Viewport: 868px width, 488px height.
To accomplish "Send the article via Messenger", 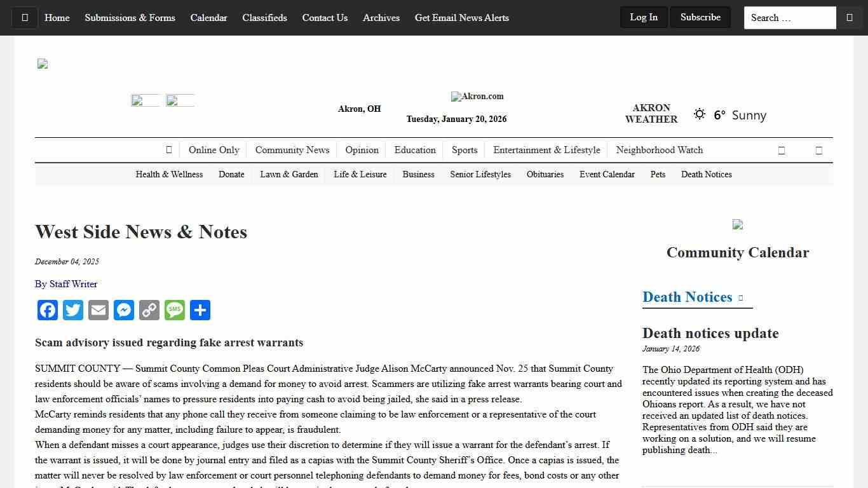I will coord(124,310).
